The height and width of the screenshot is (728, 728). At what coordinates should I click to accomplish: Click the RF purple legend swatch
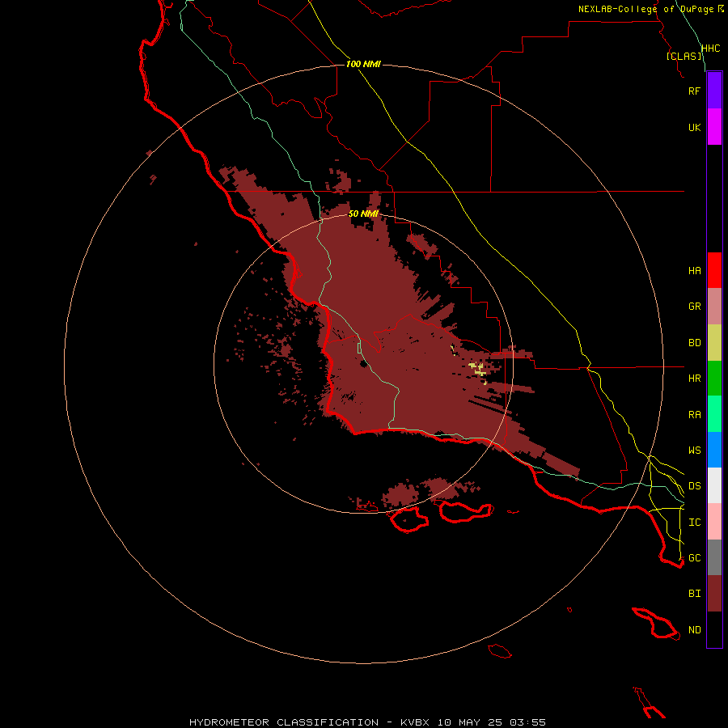pos(714,91)
